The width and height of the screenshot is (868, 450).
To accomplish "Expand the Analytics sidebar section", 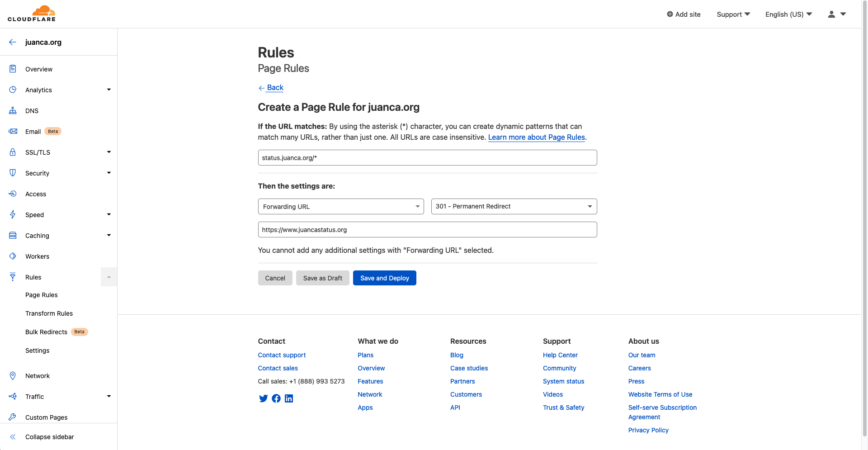I will pos(109,90).
